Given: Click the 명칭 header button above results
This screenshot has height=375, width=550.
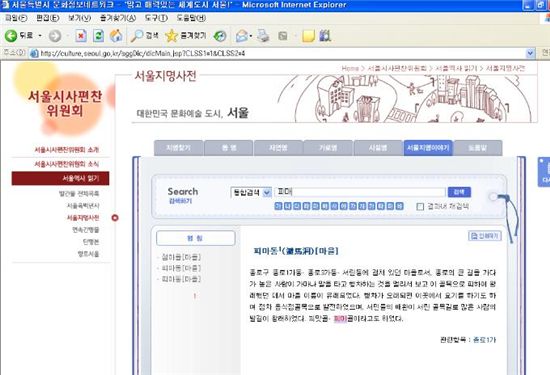Looking at the screenshot, I should [x=195, y=238].
